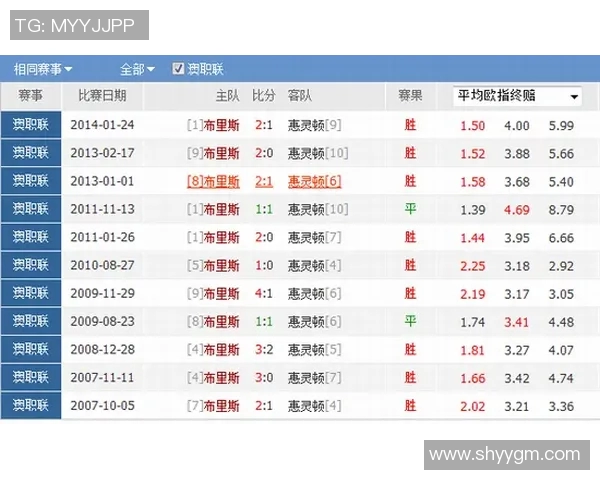The image size is (600, 480).
Task: Click the league button for 2007-10-05 match
Action: 30,405
